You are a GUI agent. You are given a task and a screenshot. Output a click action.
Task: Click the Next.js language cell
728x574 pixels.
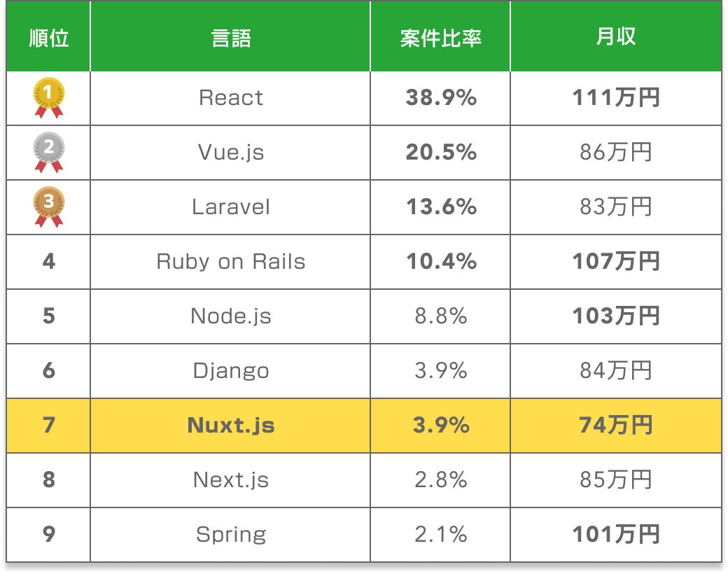pyautogui.click(x=231, y=479)
